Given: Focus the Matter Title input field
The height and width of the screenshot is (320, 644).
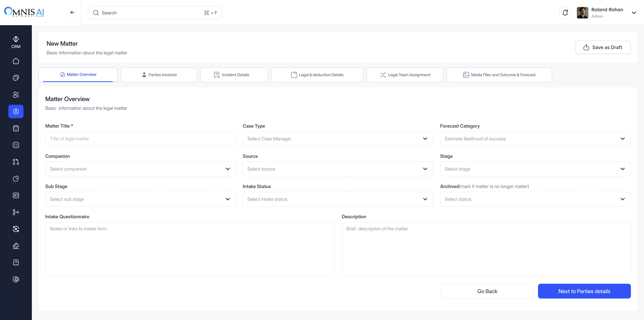Looking at the screenshot, I should (141, 139).
